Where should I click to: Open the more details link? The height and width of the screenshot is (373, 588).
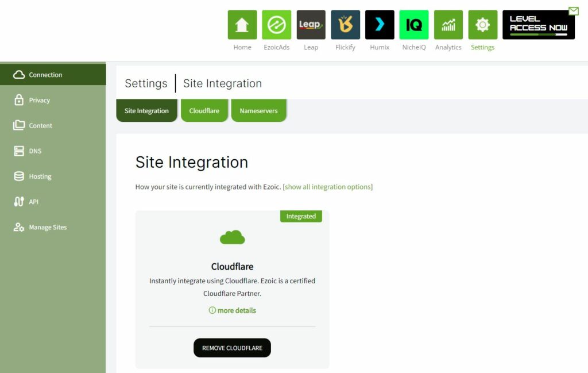(237, 310)
